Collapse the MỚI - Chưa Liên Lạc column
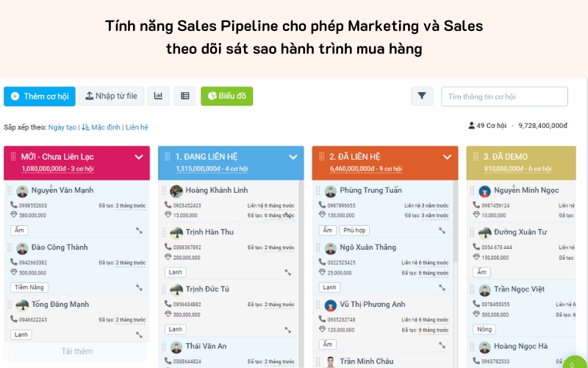Viewport: 588px width, 368px height. pos(139,157)
